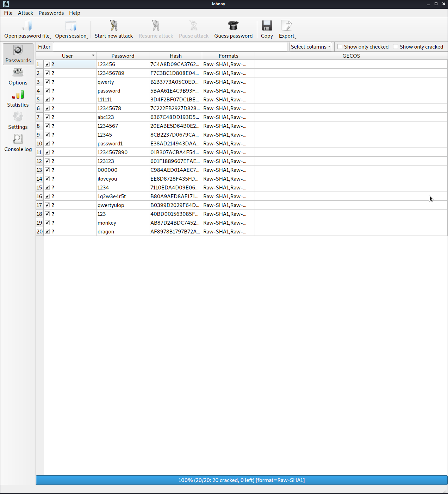Expand the Export dropdown arrow
The width and height of the screenshot is (448, 494).
pos(295,38)
